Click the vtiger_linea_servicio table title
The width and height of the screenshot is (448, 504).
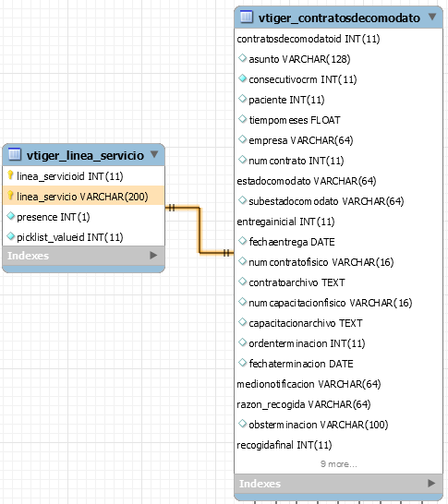pyautogui.click(x=85, y=156)
